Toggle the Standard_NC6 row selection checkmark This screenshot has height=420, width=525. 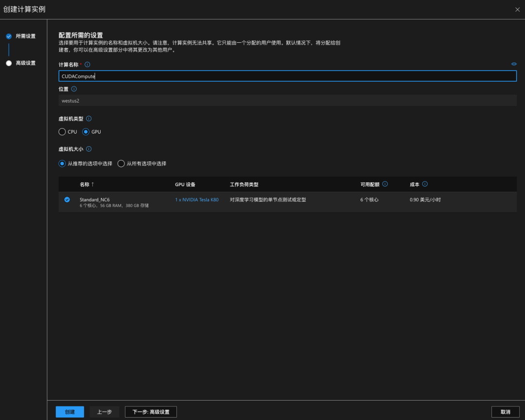point(67,200)
